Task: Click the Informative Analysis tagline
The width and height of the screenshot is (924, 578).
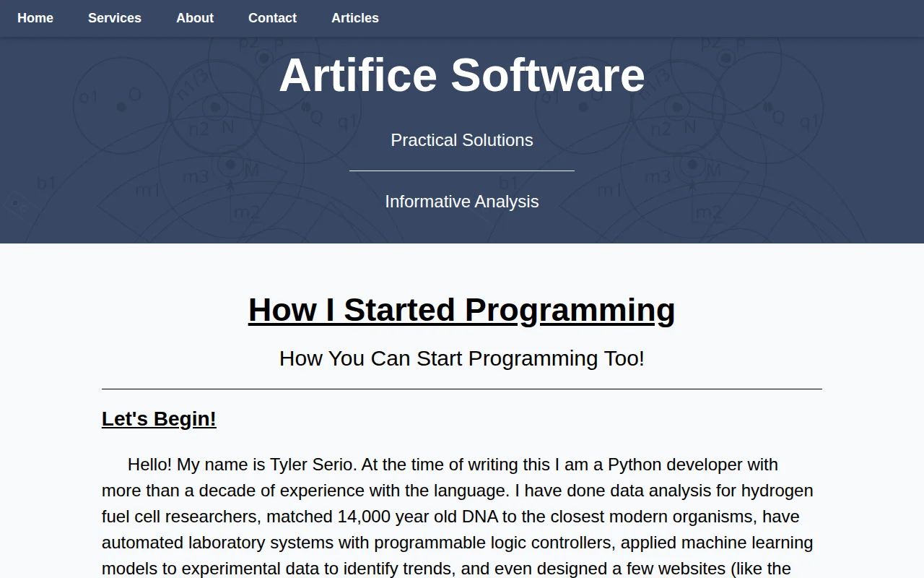Action: click(462, 202)
